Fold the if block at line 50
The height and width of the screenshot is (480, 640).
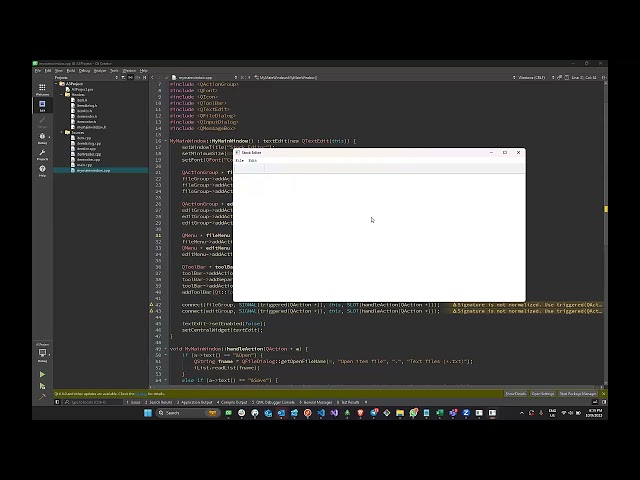click(166, 355)
